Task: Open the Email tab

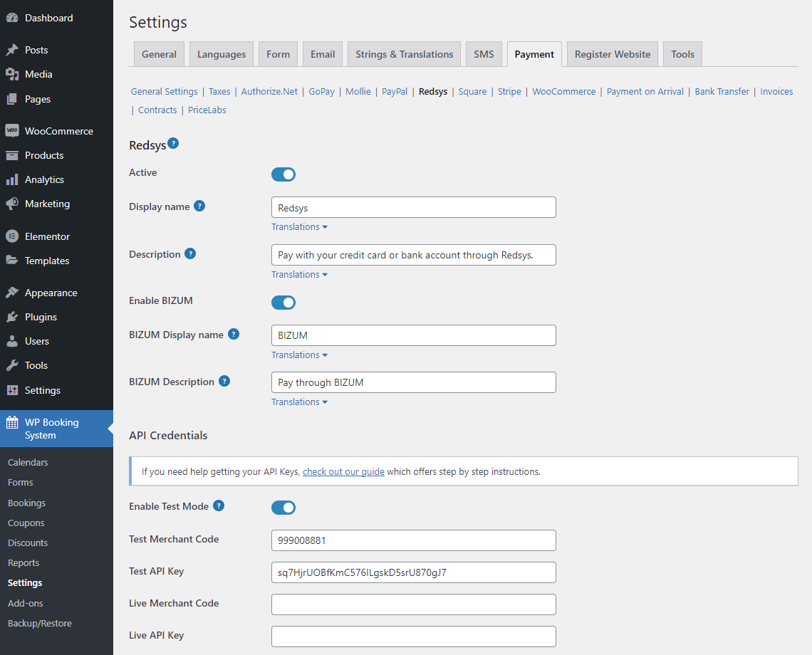Action: pos(323,54)
